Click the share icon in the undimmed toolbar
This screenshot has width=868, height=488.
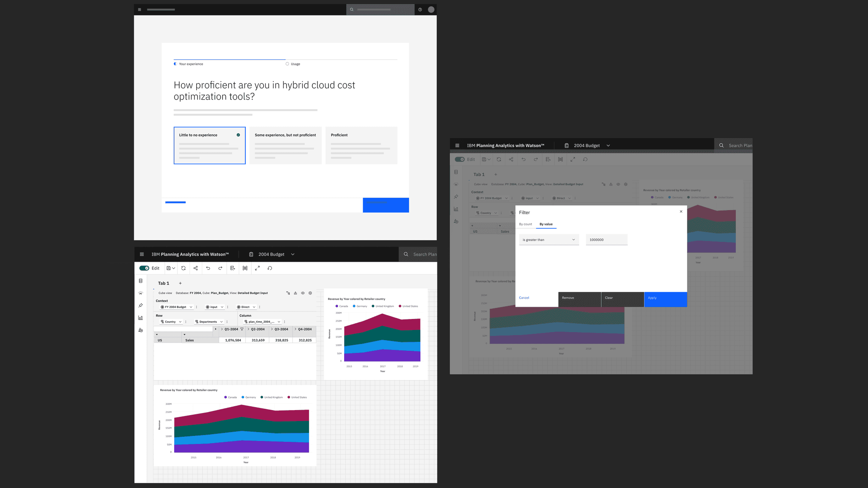[x=195, y=268]
